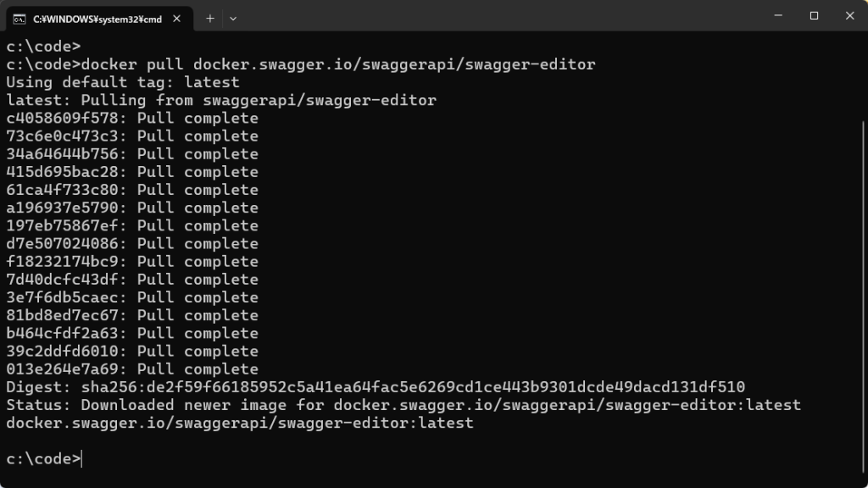
Task: Minimize the terminal window
Action: coord(778,15)
